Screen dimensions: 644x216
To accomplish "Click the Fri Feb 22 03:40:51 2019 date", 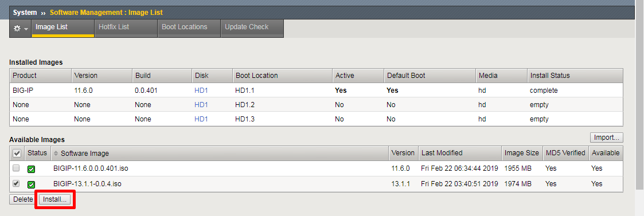I will [459, 183].
